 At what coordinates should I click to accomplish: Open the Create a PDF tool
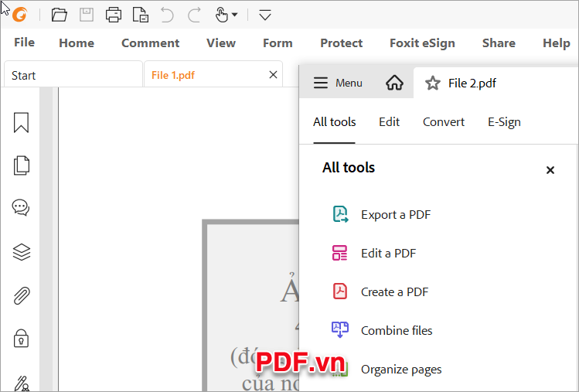(394, 292)
